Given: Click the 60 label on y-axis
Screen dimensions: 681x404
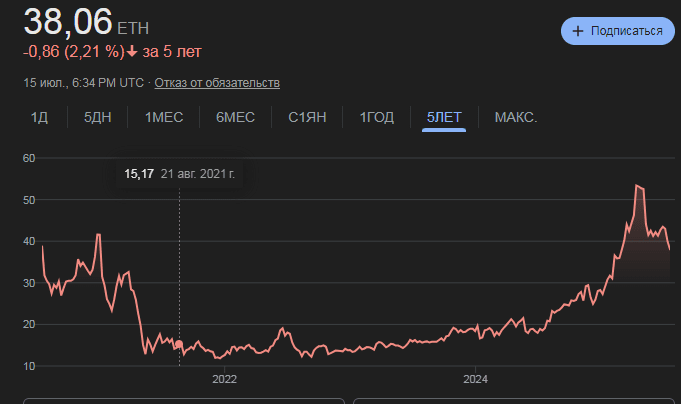Looking at the screenshot, I should tap(30, 158).
